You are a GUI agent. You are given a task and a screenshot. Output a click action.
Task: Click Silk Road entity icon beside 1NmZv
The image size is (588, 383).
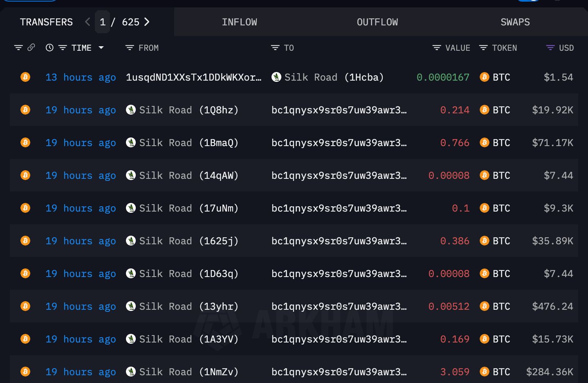pos(131,372)
